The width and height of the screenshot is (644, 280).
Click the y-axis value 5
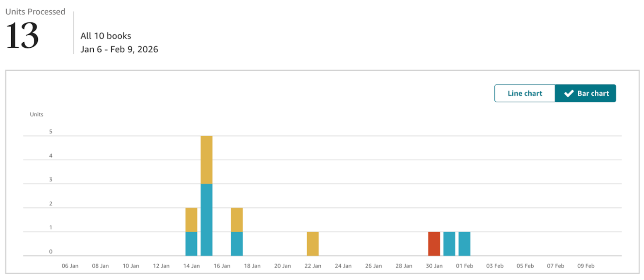pos(51,132)
